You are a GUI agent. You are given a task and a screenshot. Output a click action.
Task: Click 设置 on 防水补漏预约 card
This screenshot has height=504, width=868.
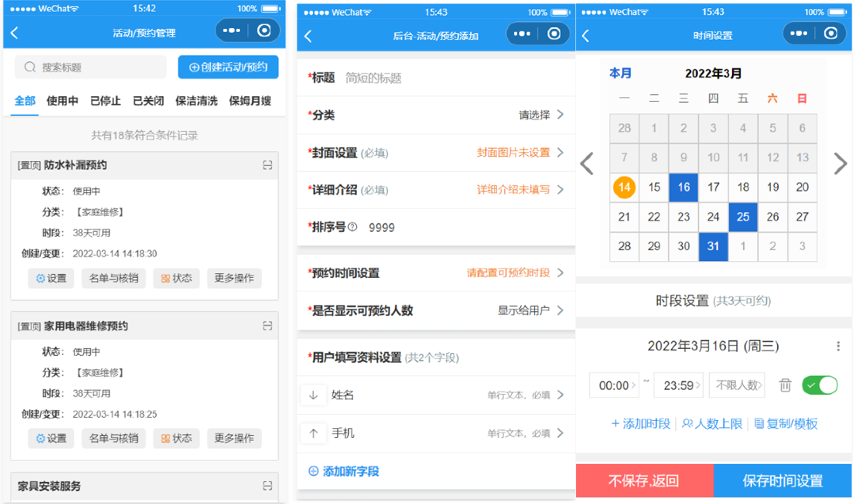click(51, 278)
